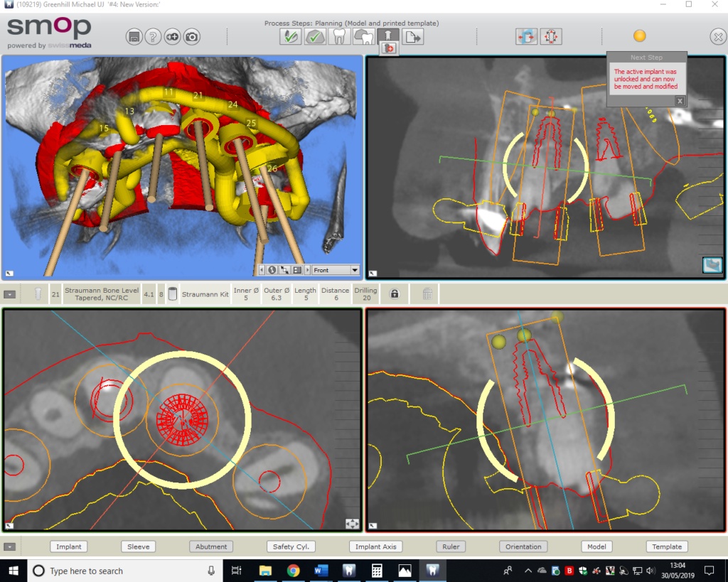Click Windows taskbar search box

pos(125,571)
